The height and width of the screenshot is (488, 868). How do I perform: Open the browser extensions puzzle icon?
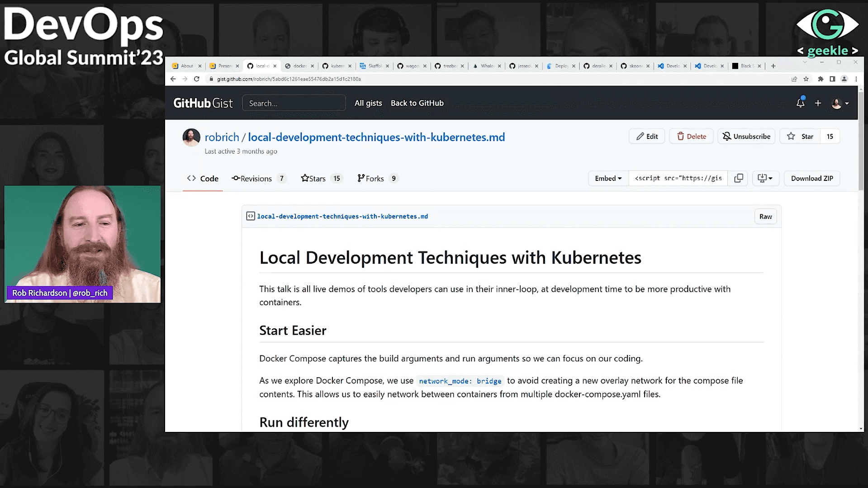click(x=821, y=79)
